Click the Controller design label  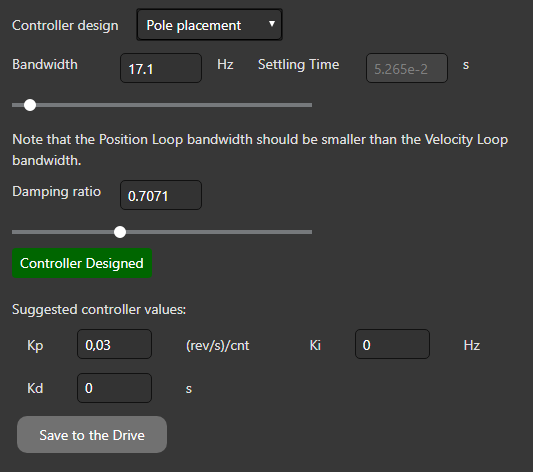(x=65, y=25)
